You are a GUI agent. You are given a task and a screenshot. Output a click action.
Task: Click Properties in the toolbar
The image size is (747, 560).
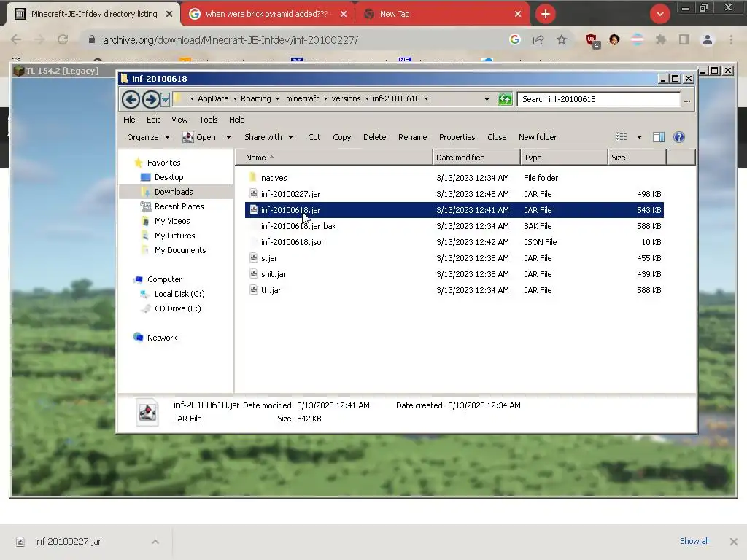[457, 137]
